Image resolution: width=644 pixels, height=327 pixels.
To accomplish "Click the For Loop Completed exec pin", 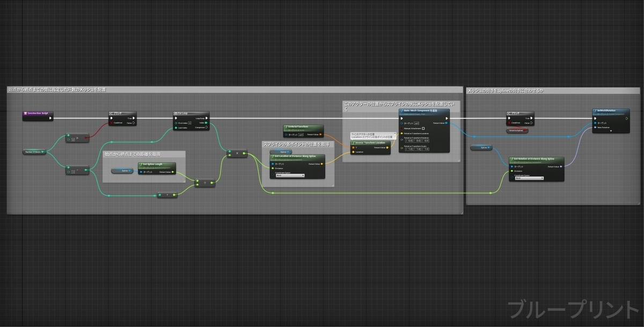I will coord(207,127).
